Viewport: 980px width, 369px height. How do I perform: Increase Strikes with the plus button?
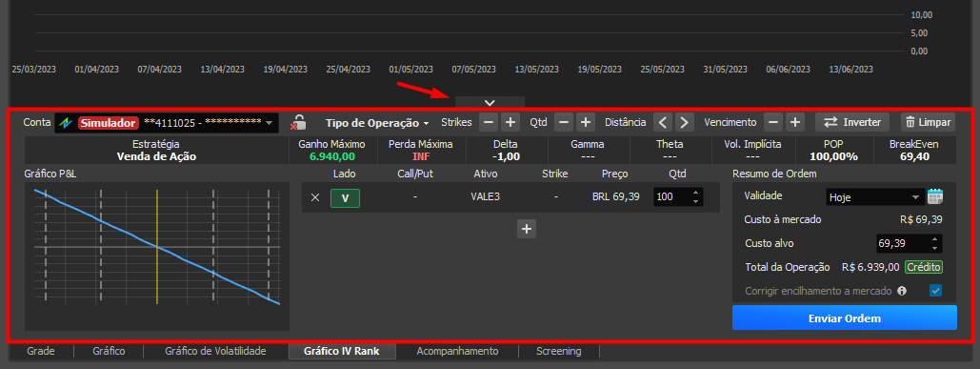[x=510, y=123]
